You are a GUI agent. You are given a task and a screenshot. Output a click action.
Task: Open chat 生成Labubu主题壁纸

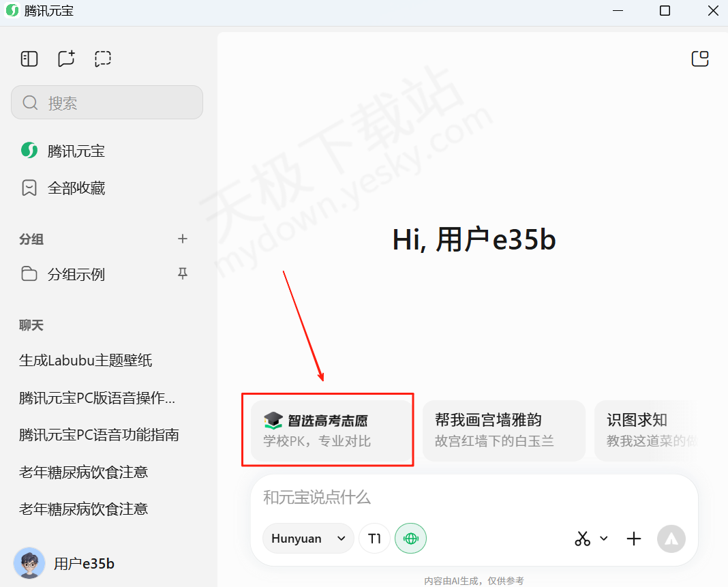(86, 361)
